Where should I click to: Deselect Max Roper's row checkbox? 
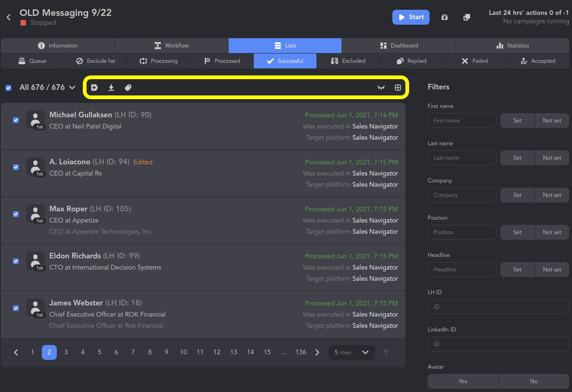click(16, 214)
